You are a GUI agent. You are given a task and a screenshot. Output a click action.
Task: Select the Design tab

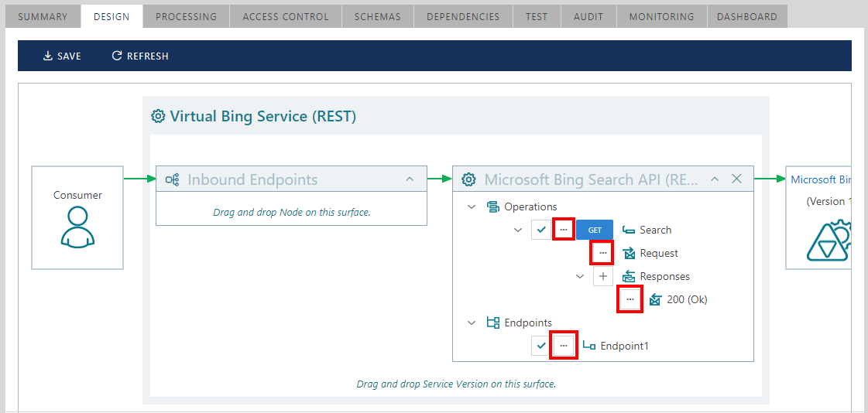(x=112, y=16)
